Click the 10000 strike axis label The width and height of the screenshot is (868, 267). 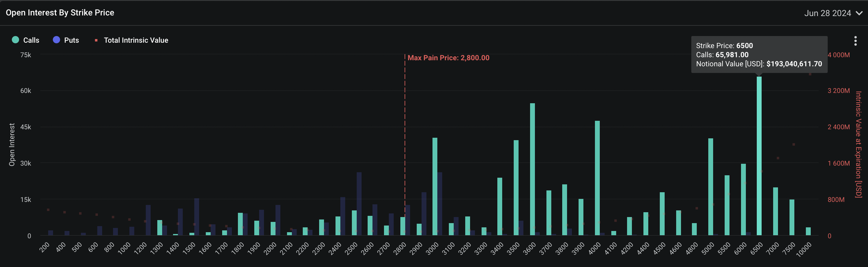coord(804,250)
